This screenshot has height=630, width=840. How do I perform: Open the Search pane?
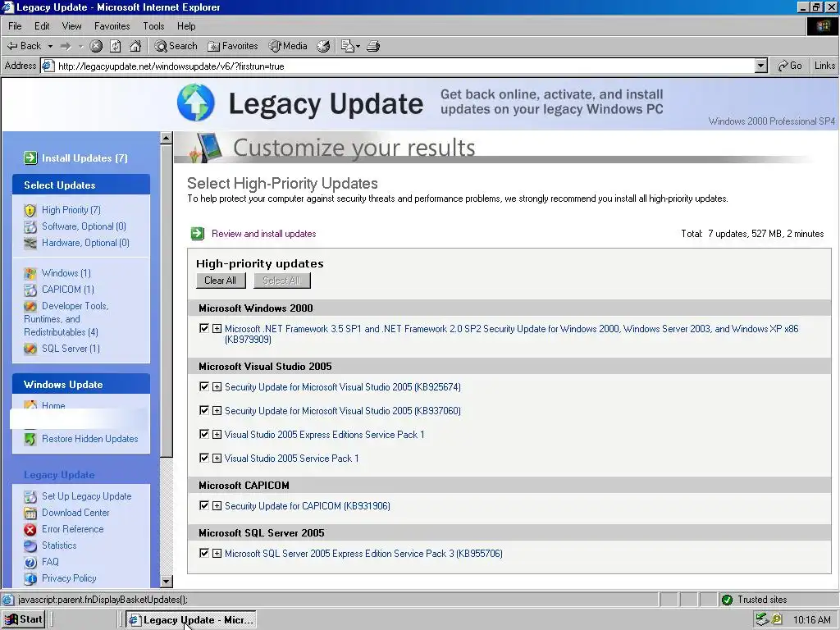coord(176,46)
